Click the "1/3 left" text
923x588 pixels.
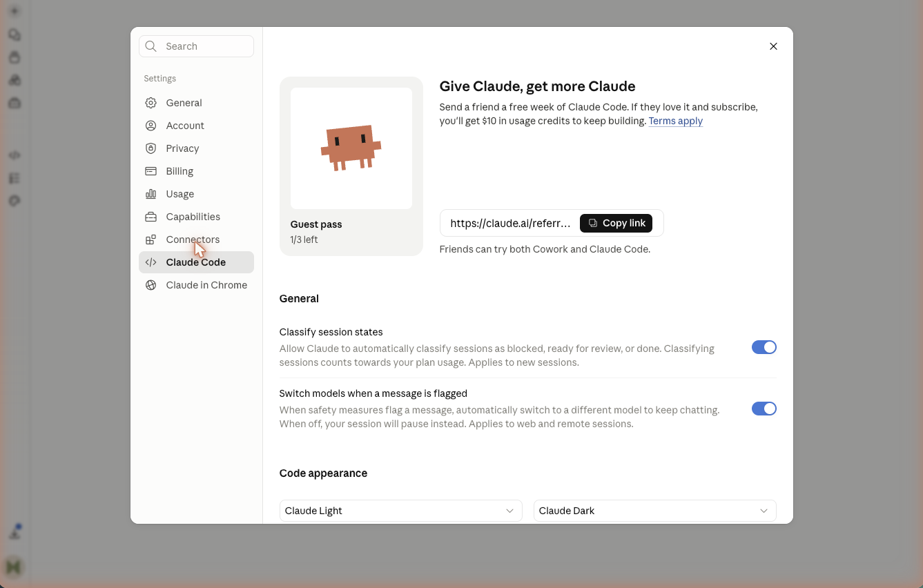click(x=304, y=239)
